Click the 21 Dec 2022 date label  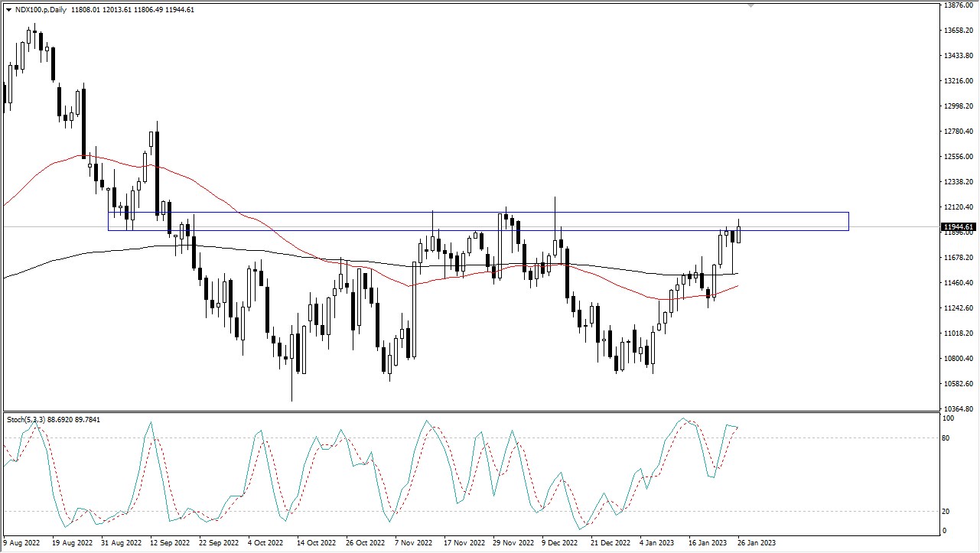click(610, 542)
